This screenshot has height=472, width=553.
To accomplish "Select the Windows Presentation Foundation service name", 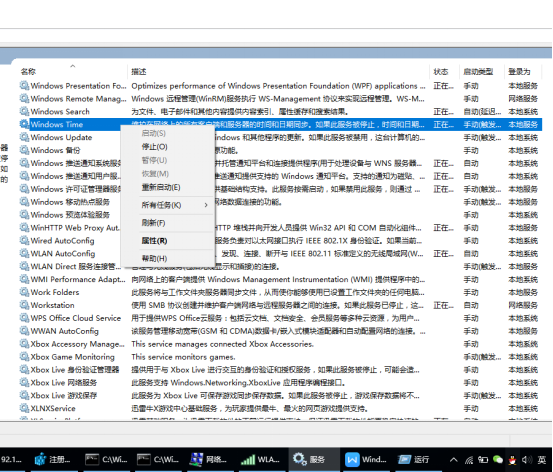I will pyautogui.click(x=78, y=86).
